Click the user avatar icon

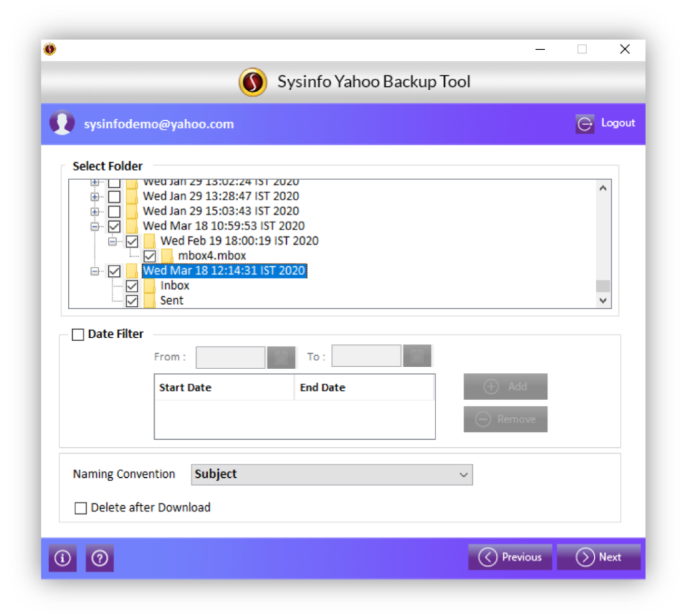tap(62, 123)
